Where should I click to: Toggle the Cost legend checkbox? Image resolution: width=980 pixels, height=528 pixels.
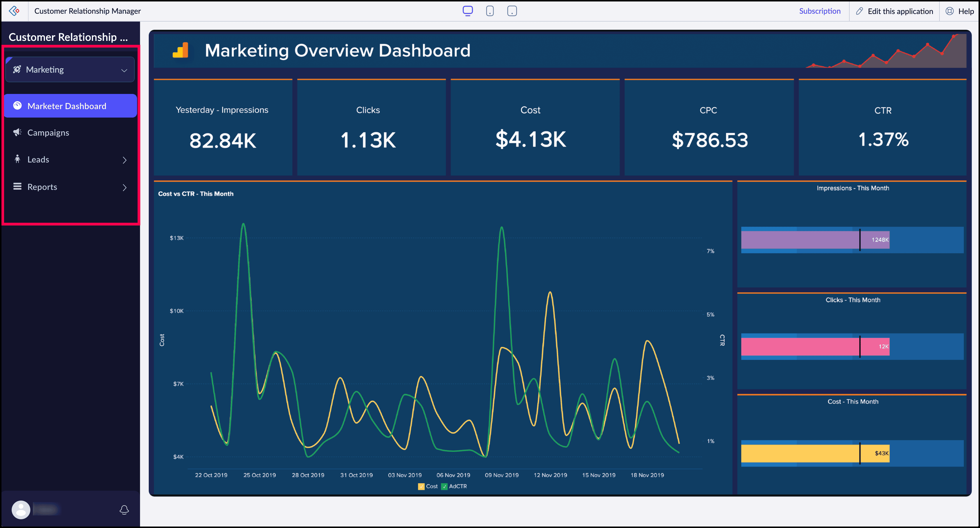pyautogui.click(x=421, y=486)
